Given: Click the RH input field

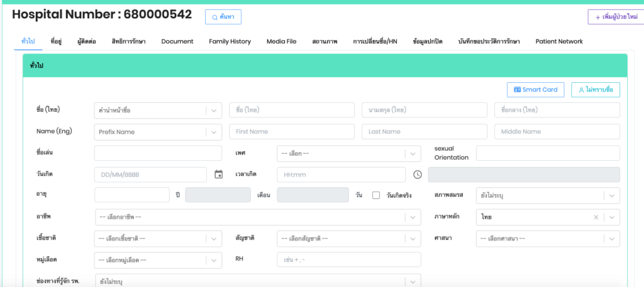Looking at the screenshot, I should [x=348, y=259].
